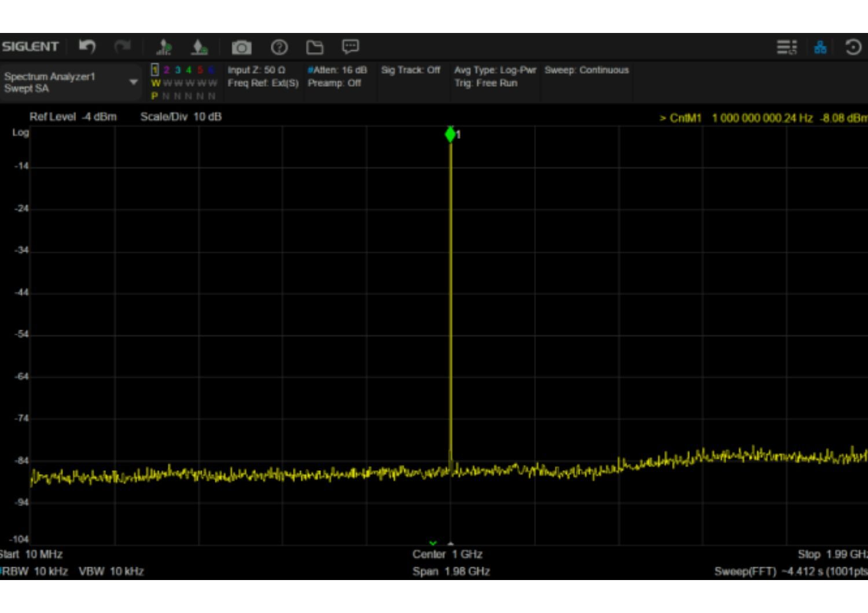
Task: Click the add marker diamond icon
Action: coord(199,47)
